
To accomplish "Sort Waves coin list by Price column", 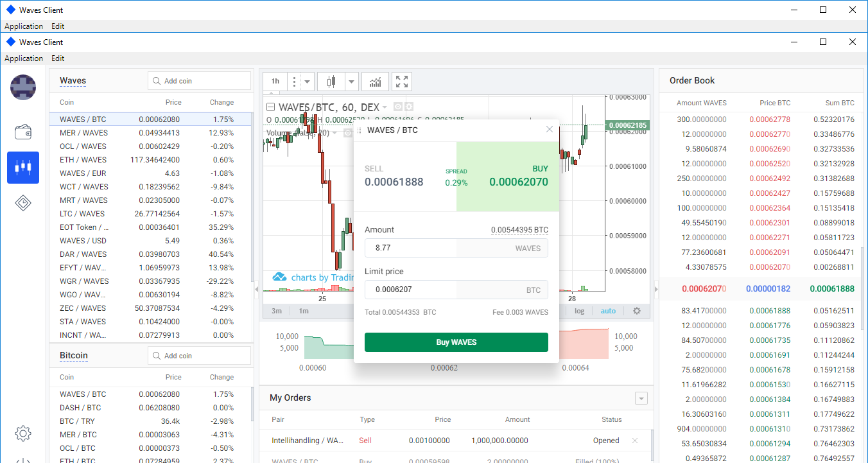I will click(x=173, y=103).
